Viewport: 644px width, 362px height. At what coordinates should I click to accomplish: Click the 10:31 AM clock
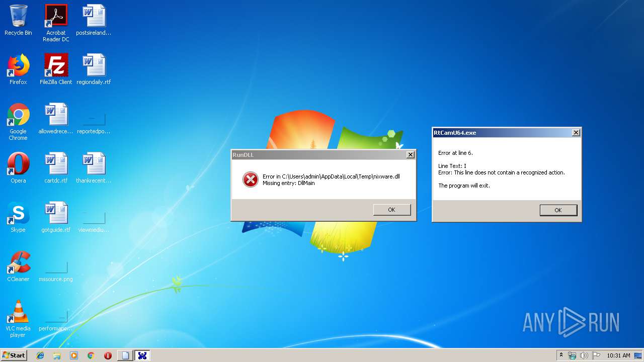coord(618,355)
